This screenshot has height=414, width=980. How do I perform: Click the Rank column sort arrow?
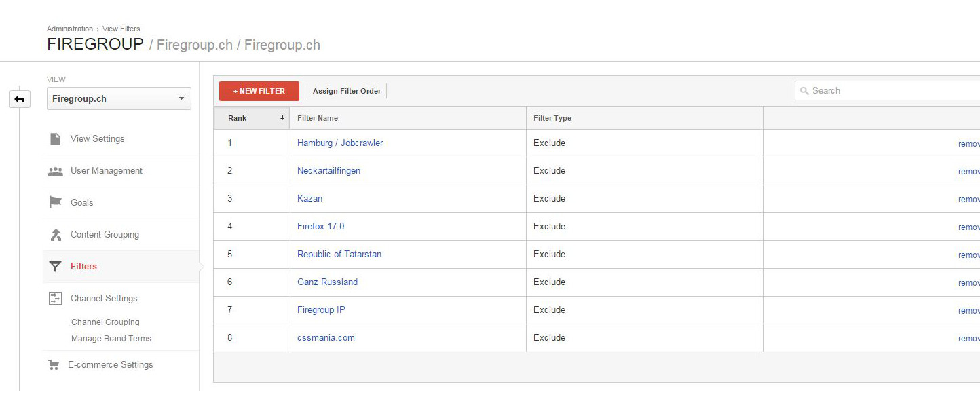(x=282, y=118)
